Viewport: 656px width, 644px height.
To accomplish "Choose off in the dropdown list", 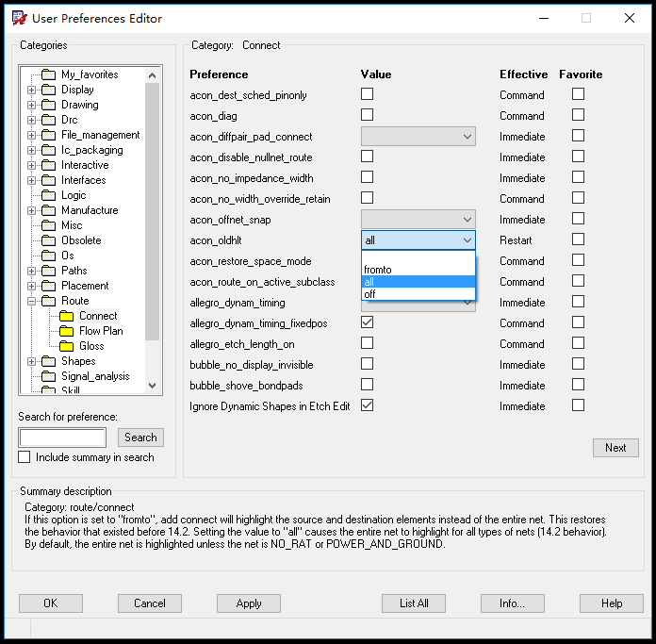I will click(418, 294).
